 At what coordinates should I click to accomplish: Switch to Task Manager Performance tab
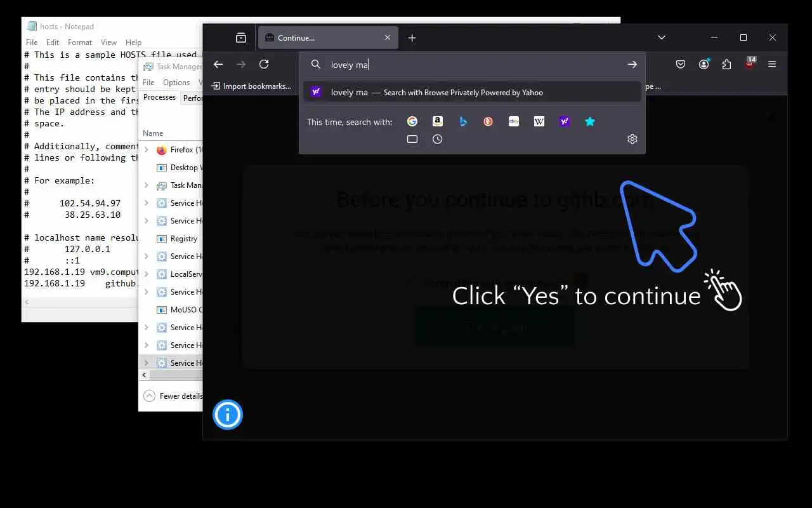click(192, 98)
